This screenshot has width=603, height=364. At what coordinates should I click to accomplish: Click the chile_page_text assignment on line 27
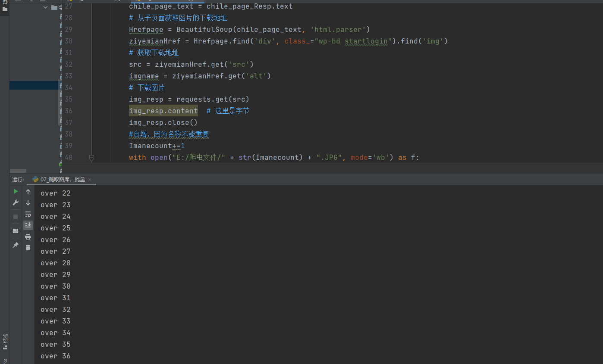click(211, 6)
